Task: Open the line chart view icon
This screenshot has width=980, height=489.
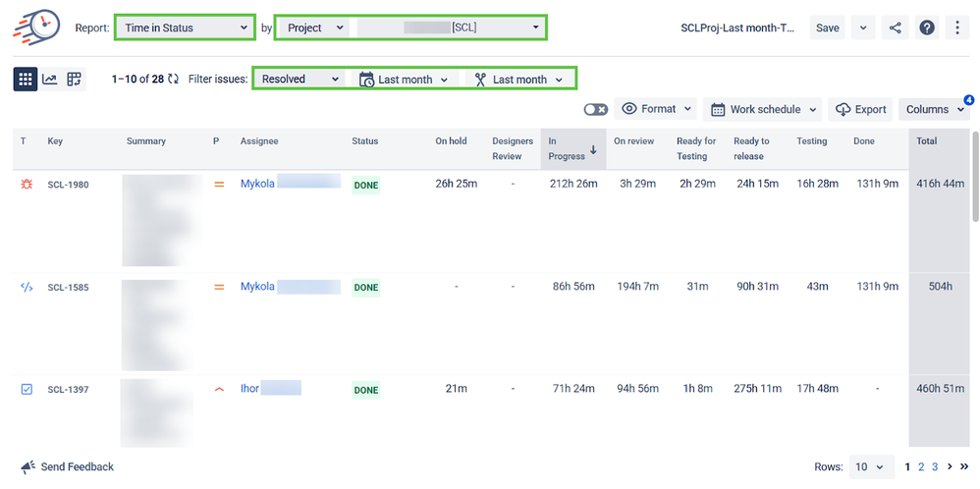Action: click(49, 79)
